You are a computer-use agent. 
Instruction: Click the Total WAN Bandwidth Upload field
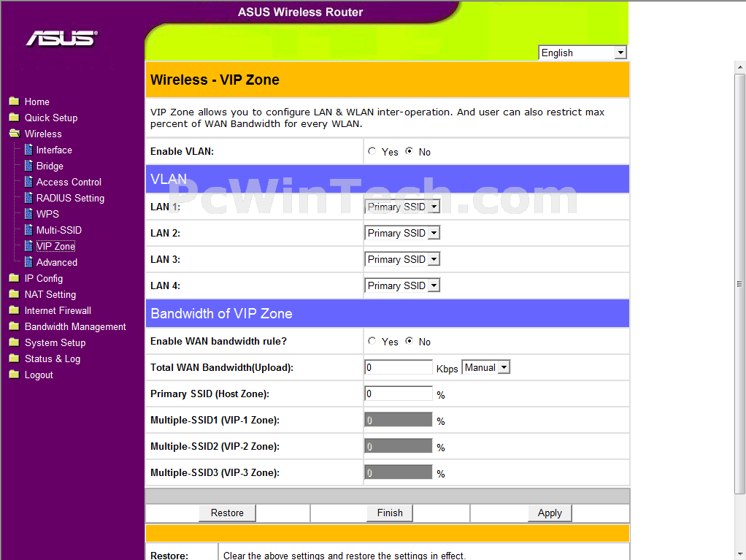click(x=399, y=367)
